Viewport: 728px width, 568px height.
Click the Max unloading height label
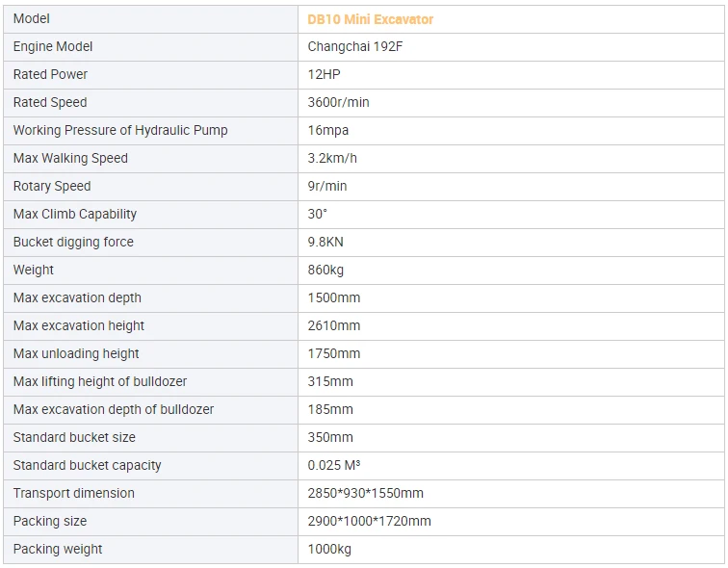[x=76, y=353]
